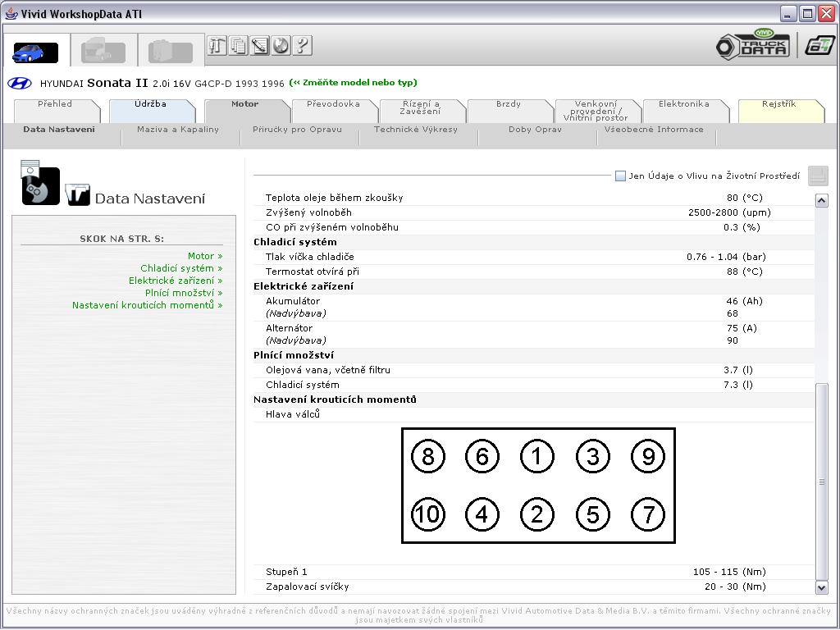840x630 pixels.
Task: Click the Vivid Truck Data logo
Action: tap(753, 43)
